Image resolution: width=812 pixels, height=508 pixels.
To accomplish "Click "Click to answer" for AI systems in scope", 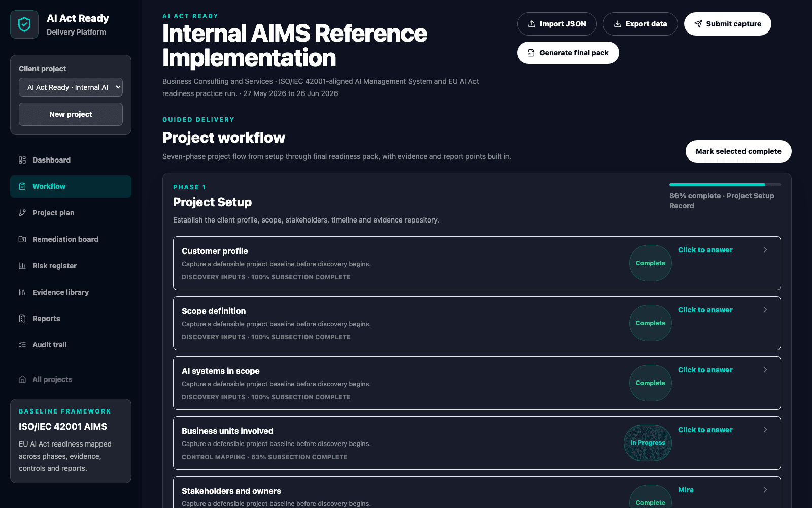I will (705, 370).
